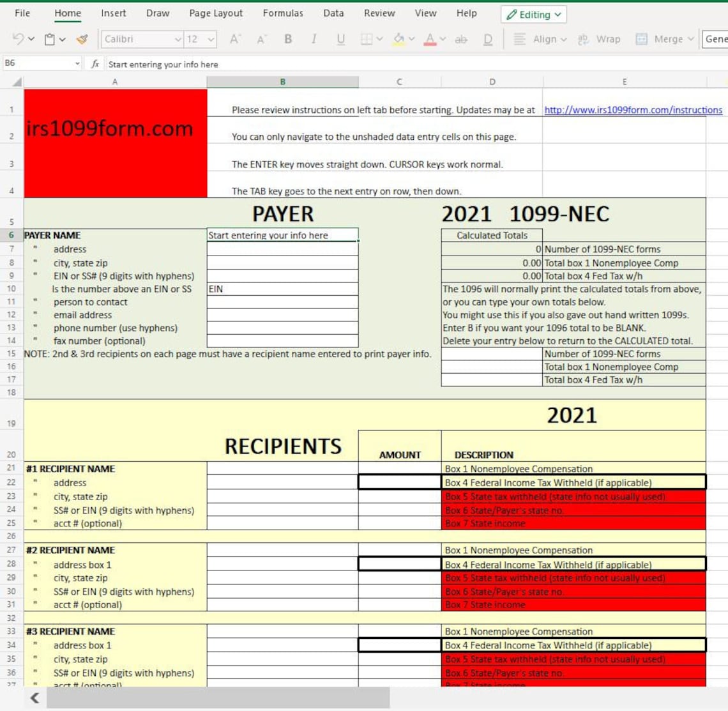Click the 'Box 7 State income' cell in row 25

(573, 523)
